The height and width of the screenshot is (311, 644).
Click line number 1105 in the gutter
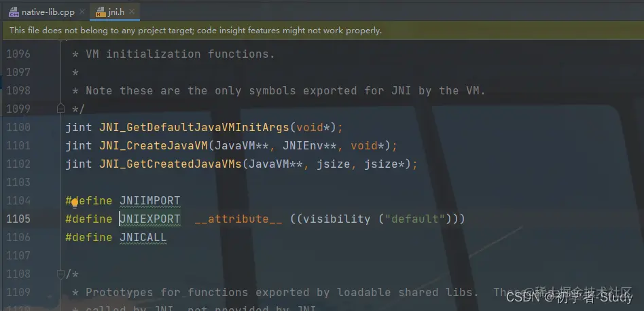point(18,219)
